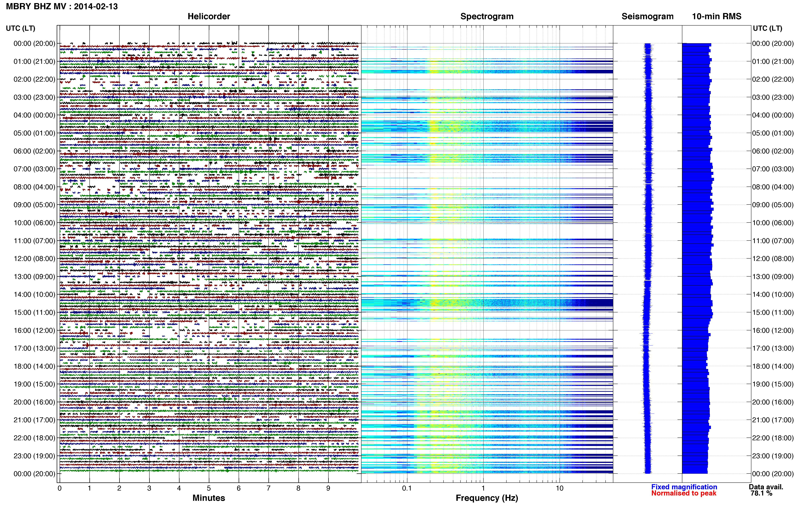
Task: Click the 02:00 (22:00) label beside the helicorder
Action: [34, 79]
